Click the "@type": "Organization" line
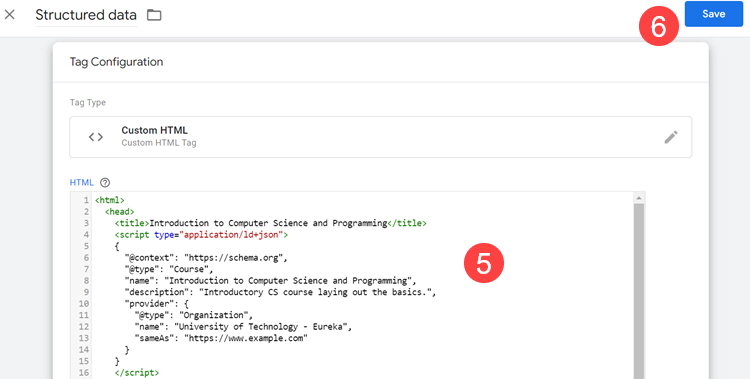 (x=194, y=315)
